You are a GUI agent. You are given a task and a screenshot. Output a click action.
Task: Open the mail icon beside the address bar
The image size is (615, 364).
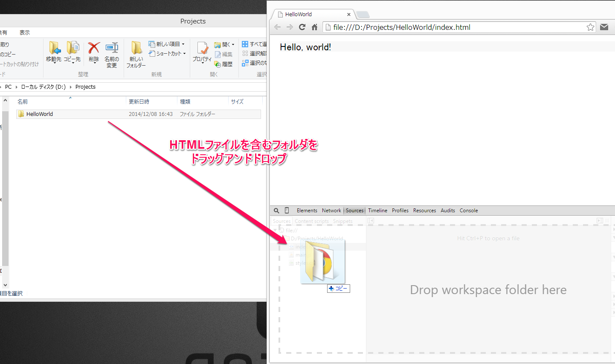[x=604, y=26]
